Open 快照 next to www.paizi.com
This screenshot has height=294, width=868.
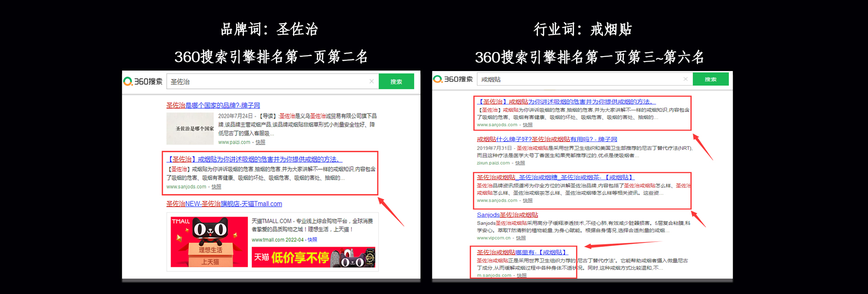(260, 142)
